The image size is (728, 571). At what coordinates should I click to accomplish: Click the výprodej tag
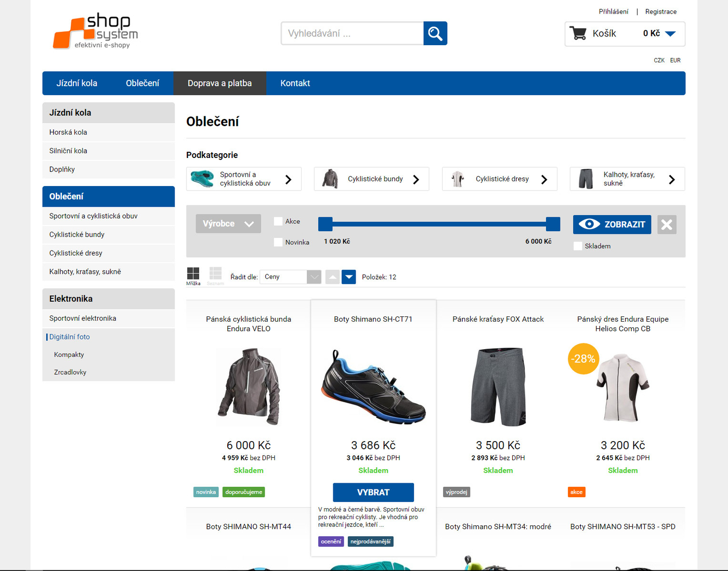pos(457,492)
